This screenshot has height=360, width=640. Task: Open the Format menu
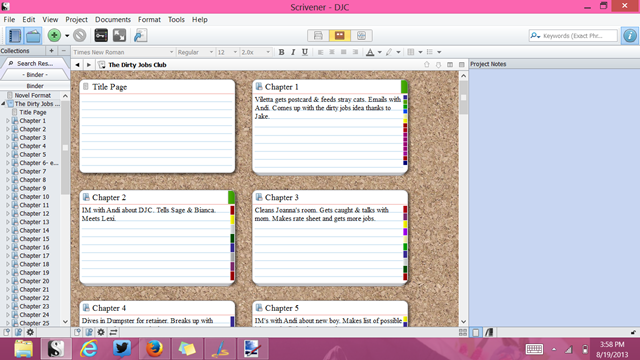[x=149, y=20]
